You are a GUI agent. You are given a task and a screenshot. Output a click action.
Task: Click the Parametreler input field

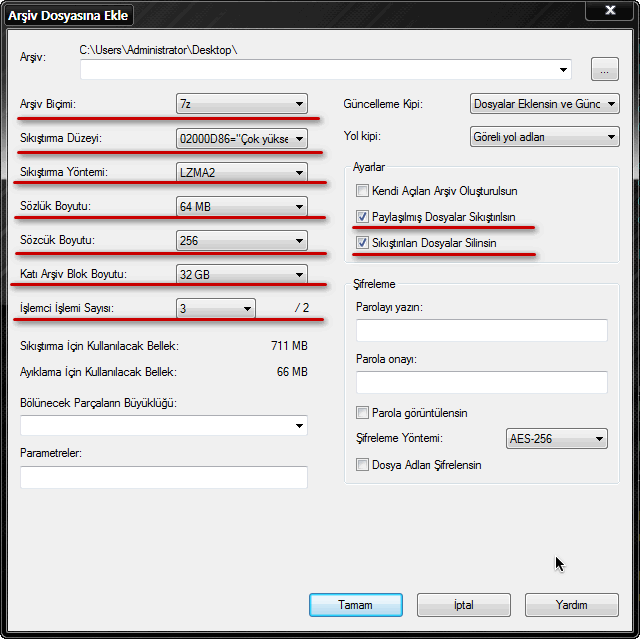(x=164, y=477)
